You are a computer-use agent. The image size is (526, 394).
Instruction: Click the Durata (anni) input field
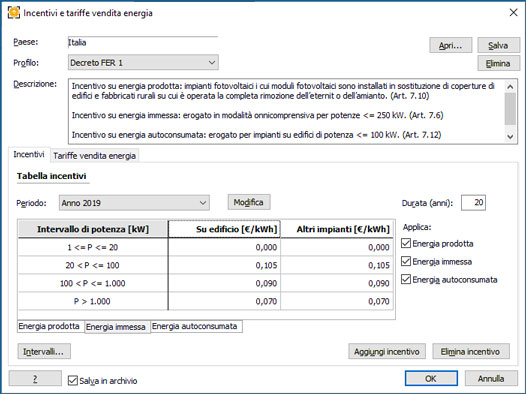pos(473,203)
